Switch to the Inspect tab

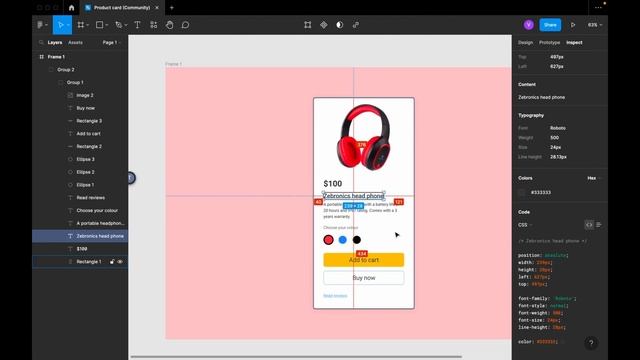point(574,42)
